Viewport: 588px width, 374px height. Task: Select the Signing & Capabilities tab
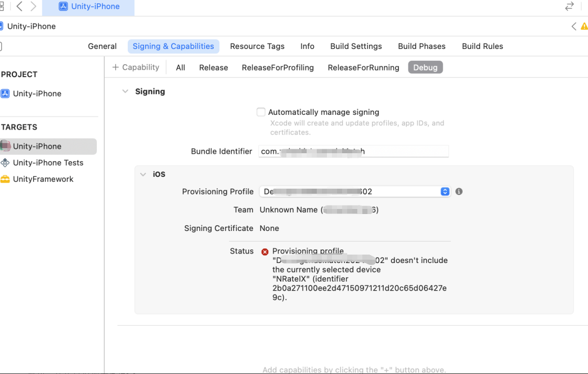pyautogui.click(x=173, y=46)
